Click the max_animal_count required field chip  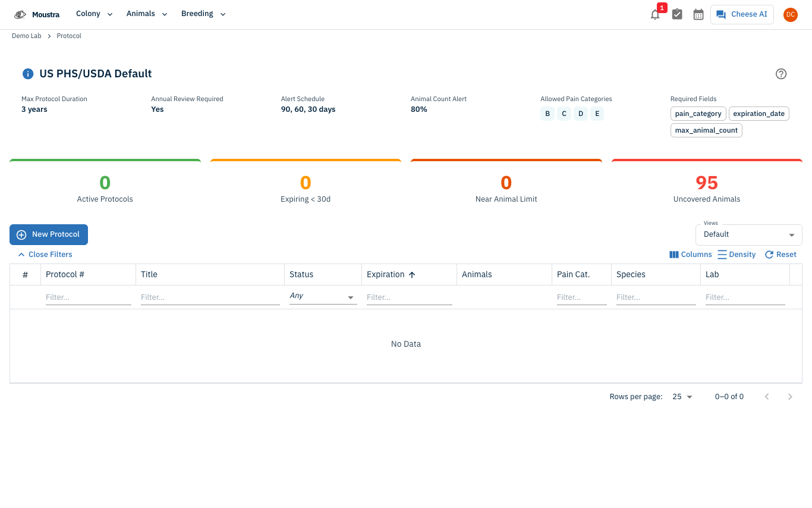[706, 130]
